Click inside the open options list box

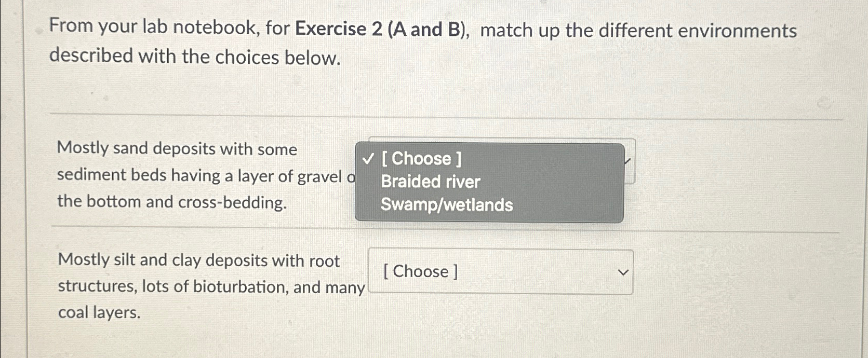click(x=488, y=182)
